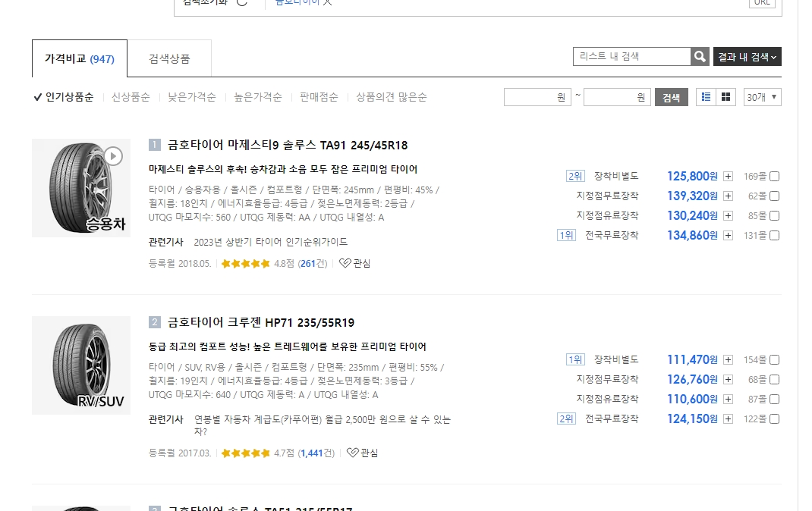The width and height of the screenshot is (812, 511).
Task: Click the 134,860원 전국무료장착 price
Action: [x=692, y=235]
